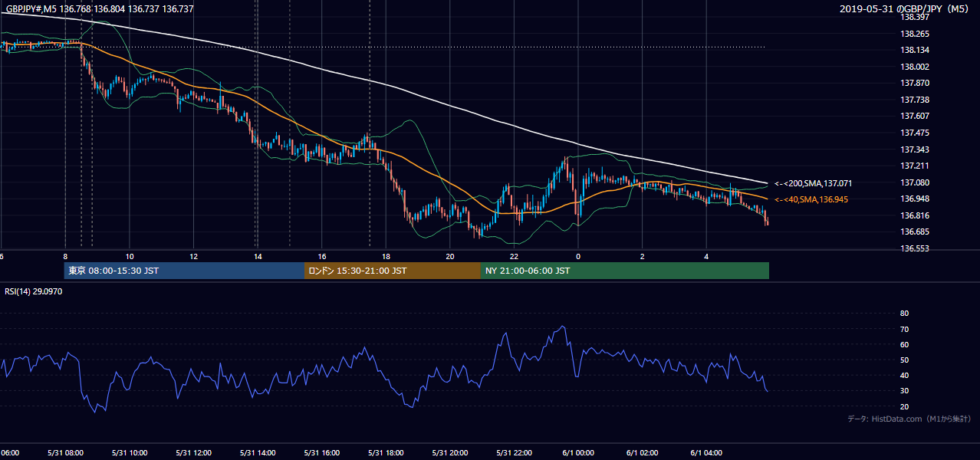
Task: Click RSI scale level 30
Action: click(x=904, y=390)
